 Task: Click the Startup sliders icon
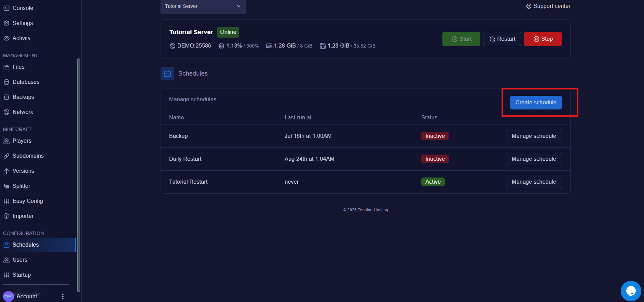[x=6, y=275]
